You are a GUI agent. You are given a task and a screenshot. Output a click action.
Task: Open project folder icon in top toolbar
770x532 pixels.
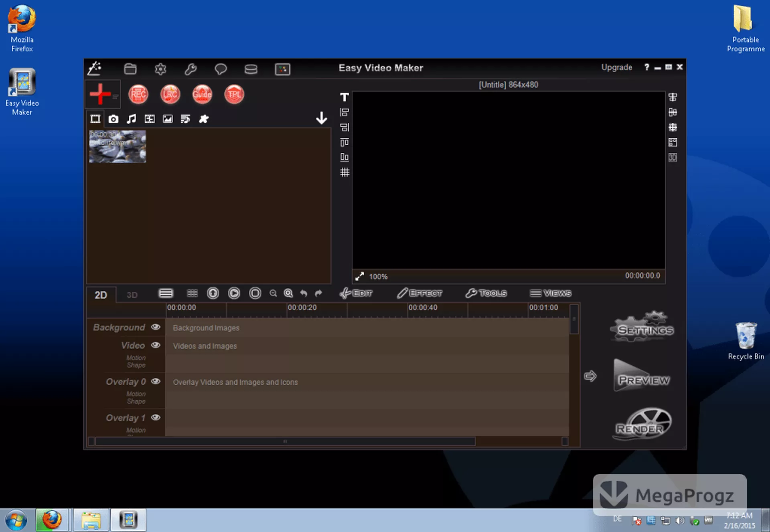130,69
